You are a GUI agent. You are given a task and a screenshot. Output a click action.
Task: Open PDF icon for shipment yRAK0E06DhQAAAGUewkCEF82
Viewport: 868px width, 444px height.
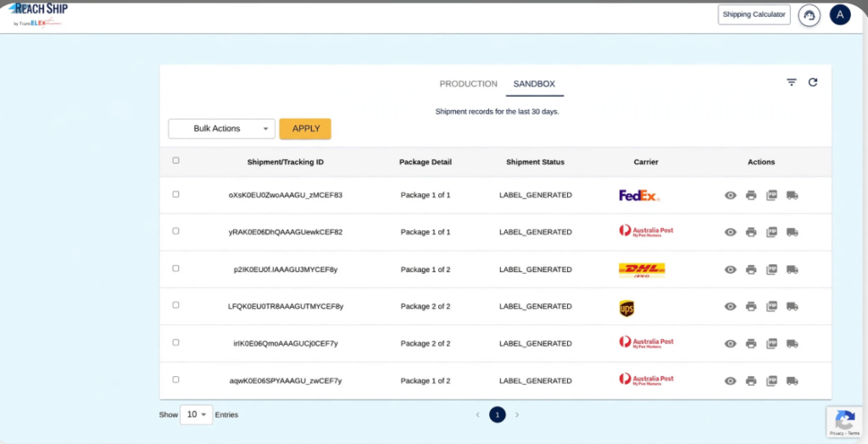pyautogui.click(x=771, y=232)
